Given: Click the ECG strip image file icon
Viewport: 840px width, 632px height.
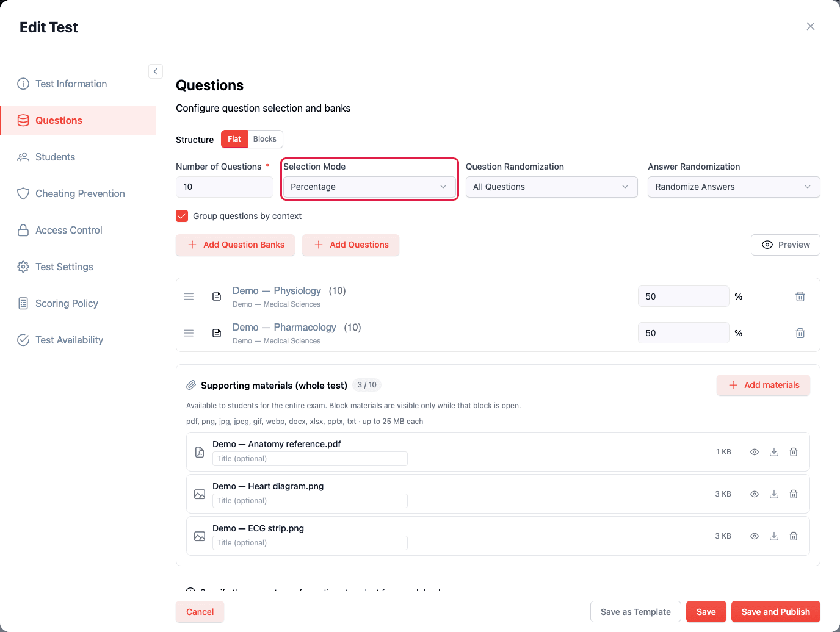Looking at the screenshot, I should click(200, 536).
